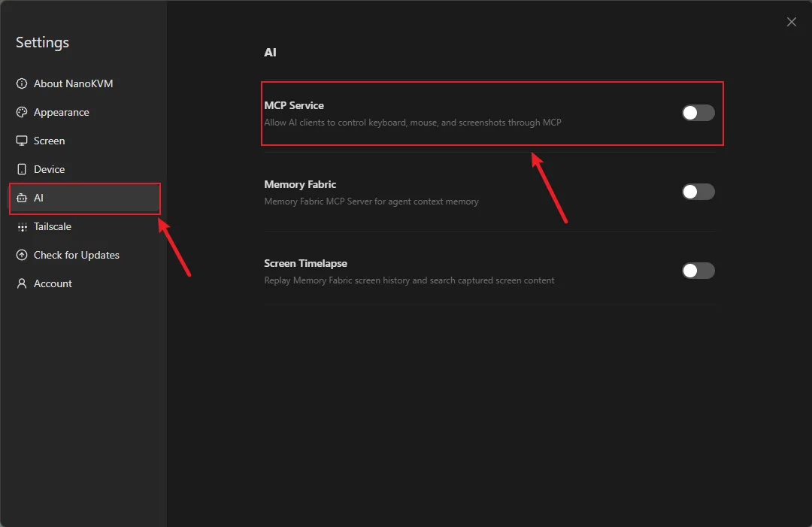The height and width of the screenshot is (527, 812).
Task: Click the Device phone icon
Action: 22,169
